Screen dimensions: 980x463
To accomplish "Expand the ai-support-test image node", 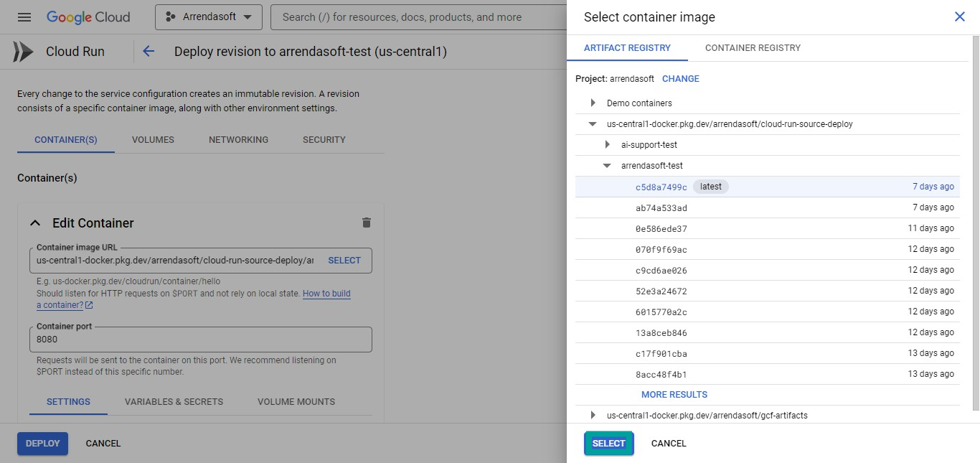I will tap(607, 145).
